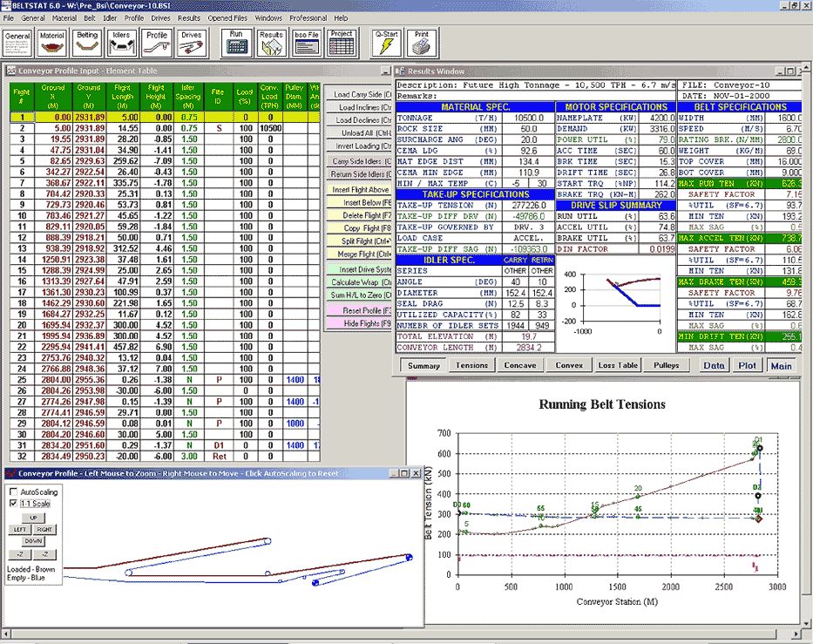Open the Drives menu
813x644 pixels.
[160, 18]
